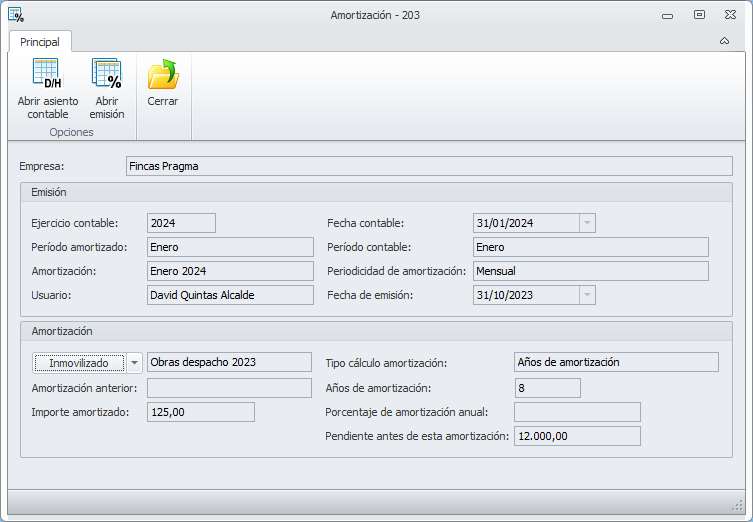This screenshot has height=522, width=753.
Task: Click the Ejercicio contable field 2024
Action: [x=181, y=223]
